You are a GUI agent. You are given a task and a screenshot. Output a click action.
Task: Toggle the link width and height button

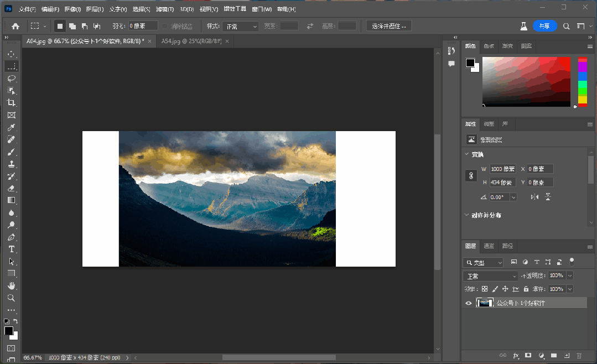point(471,175)
